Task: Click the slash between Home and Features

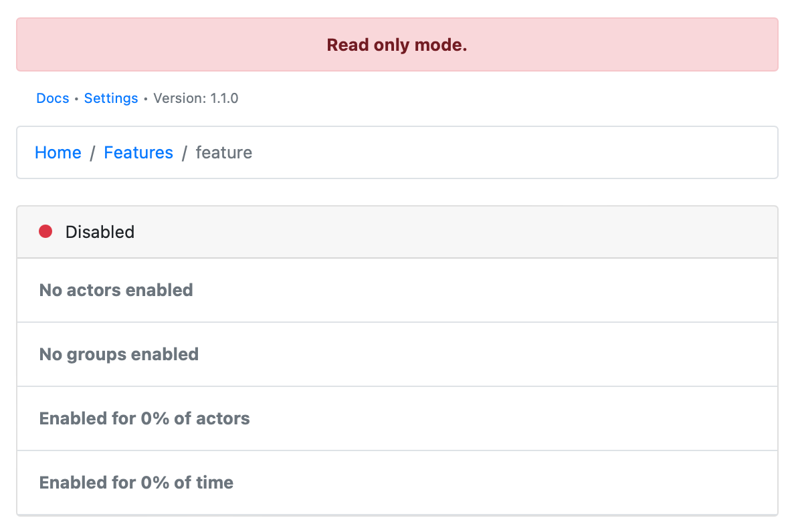Action: click(x=92, y=152)
